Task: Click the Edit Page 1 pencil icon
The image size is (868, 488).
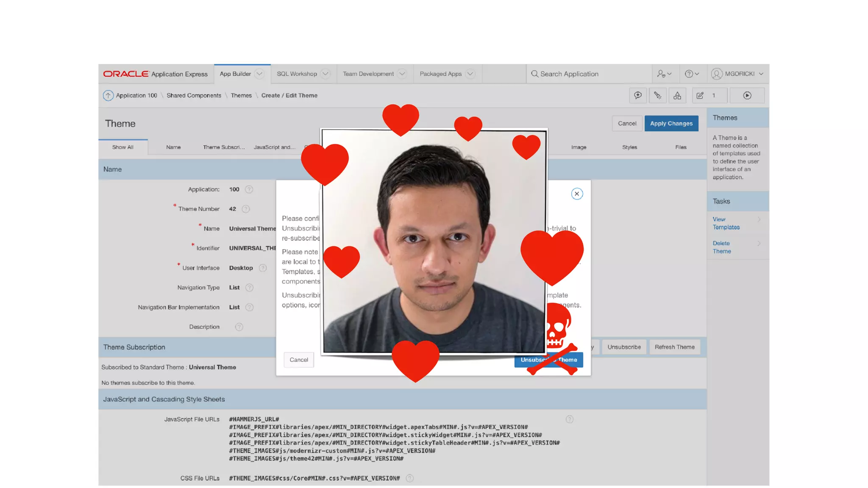Action: pos(700,95)
